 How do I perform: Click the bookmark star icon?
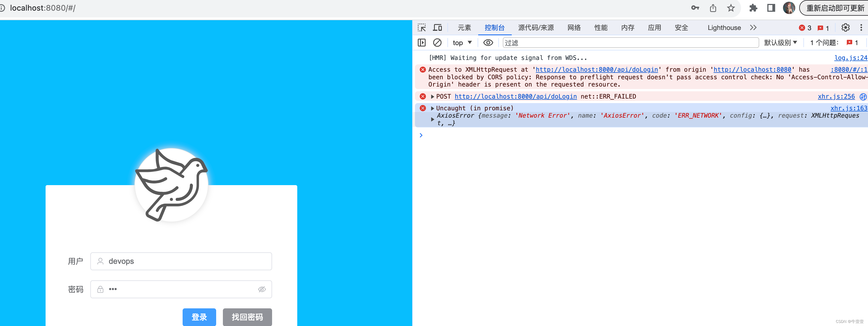point(730,8)
